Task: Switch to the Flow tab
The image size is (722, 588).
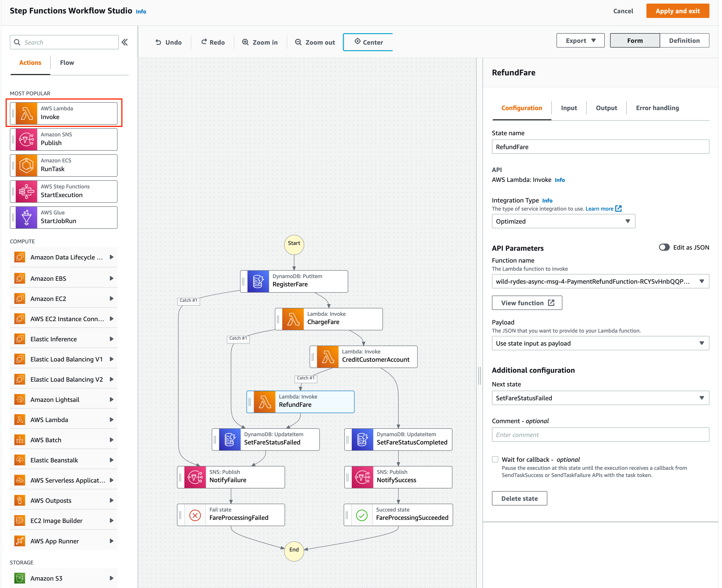Action: [67, 63]
